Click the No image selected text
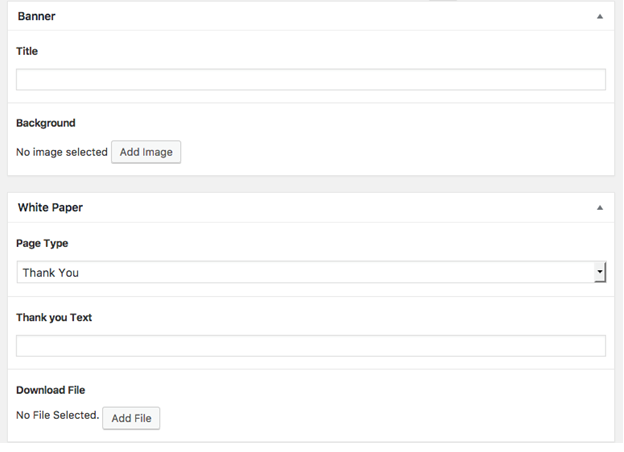This screenshot has width=624, height=452. click(62, 152)
